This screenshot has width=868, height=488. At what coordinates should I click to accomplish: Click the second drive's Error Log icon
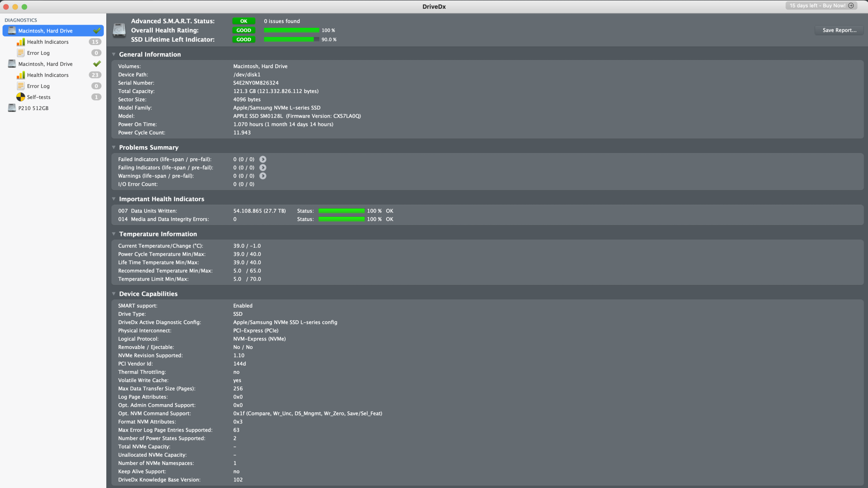[x=20, y=86]
